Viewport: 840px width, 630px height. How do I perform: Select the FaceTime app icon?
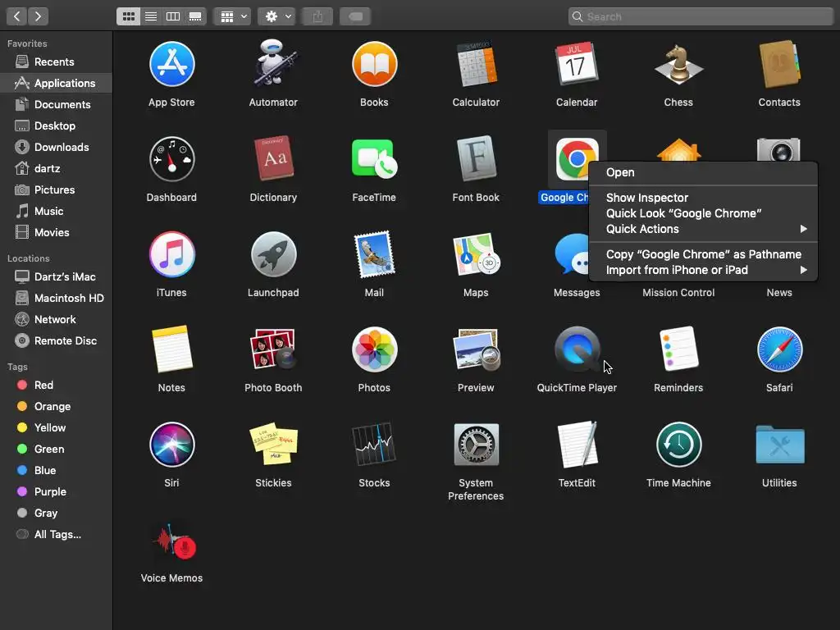pos(374,159)
